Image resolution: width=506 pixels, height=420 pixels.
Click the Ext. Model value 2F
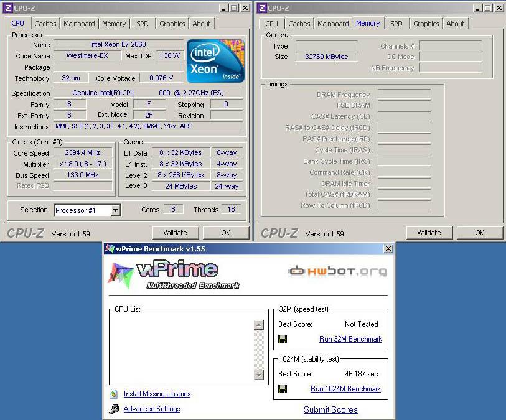pos(149,115)
